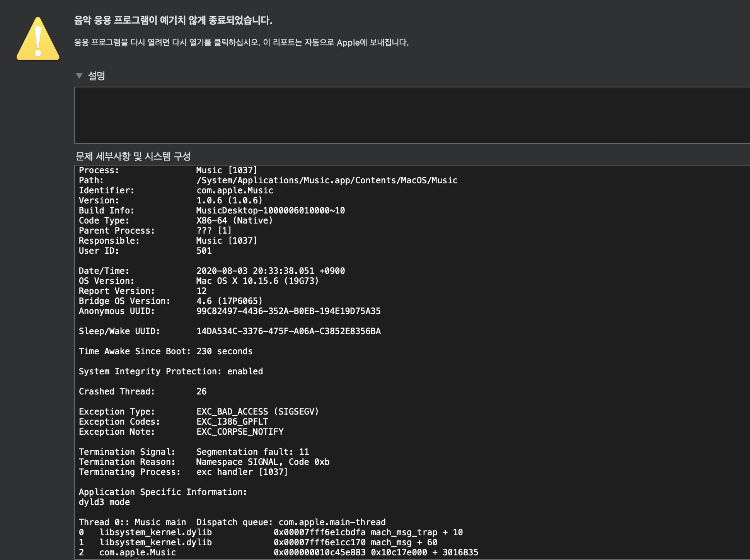Click the Date/Time 2020-08-03 line

coord(270,271)
